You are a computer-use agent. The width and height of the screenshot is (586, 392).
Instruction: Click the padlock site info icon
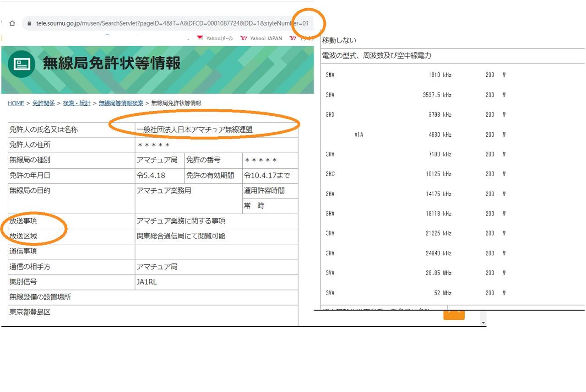coord(30,23)
